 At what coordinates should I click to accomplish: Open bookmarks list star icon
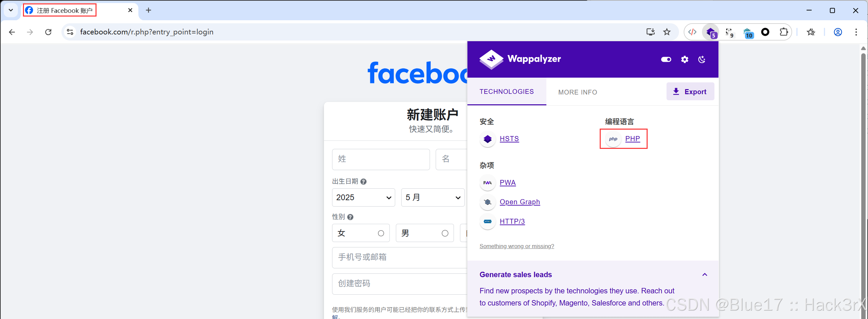pos(811,32)
